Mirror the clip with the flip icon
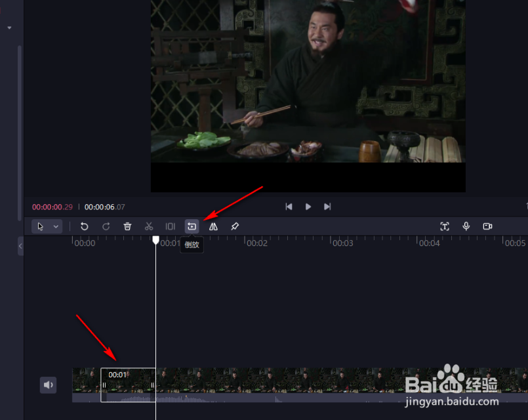The width and height of the screenshot is (528, 420). (x=213, y=226)
